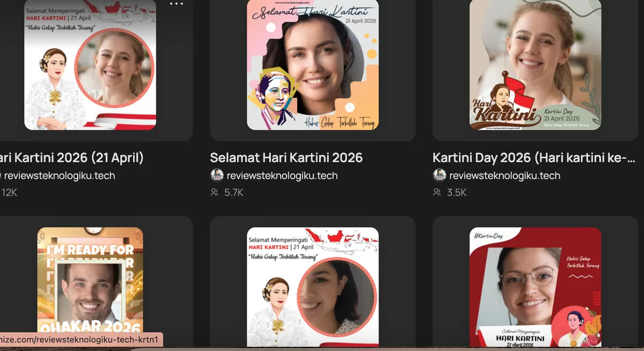Click the title 'Selamat Hari Kartini 2026'
Image resolution: width=644 pixels, height=351 pixels.
[286, 157]
